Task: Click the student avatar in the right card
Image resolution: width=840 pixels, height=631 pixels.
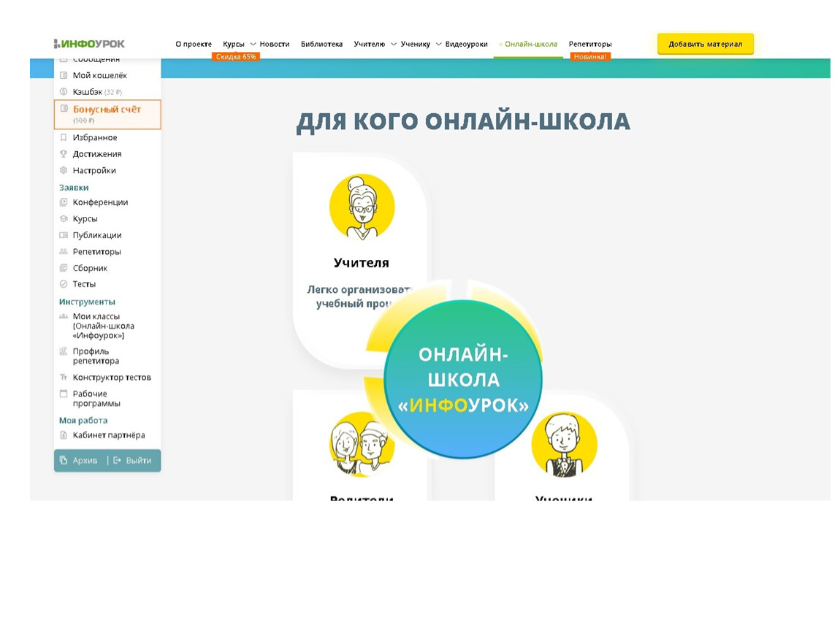Action: pos(564,444)
